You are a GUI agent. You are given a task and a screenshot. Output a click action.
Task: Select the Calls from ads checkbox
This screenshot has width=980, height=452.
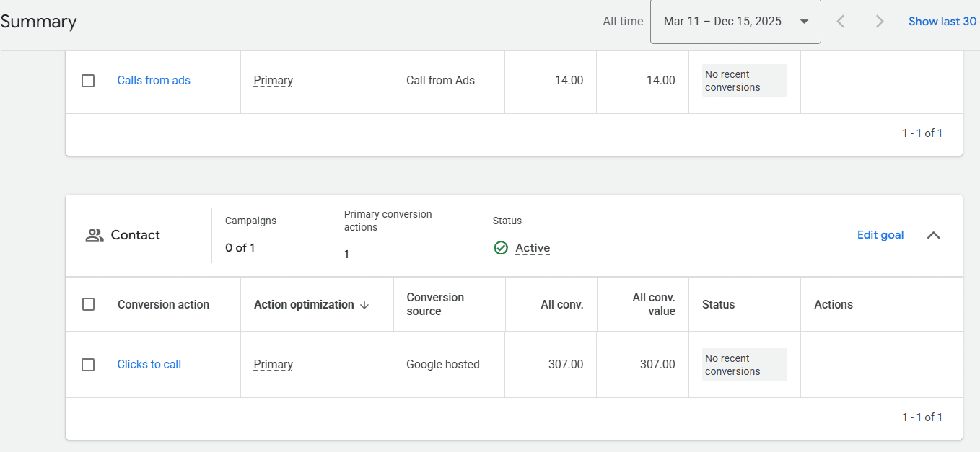[88, 81]
